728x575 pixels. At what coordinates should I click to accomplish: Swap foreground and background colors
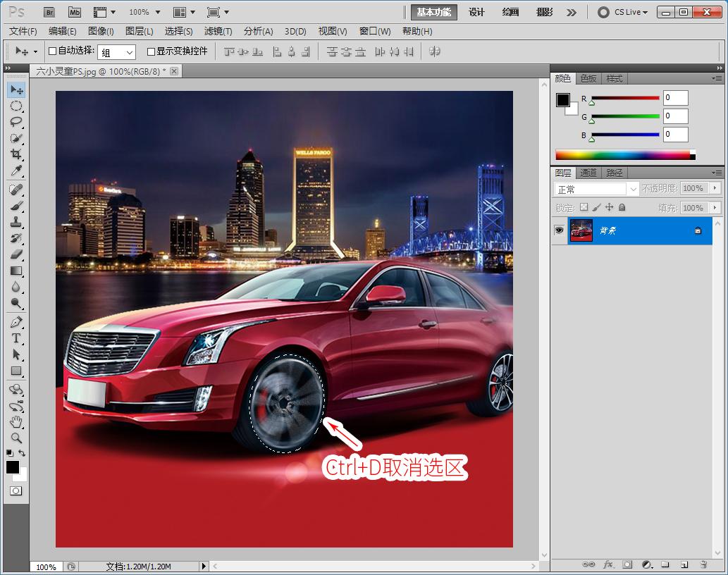click(x=22, y=453)
